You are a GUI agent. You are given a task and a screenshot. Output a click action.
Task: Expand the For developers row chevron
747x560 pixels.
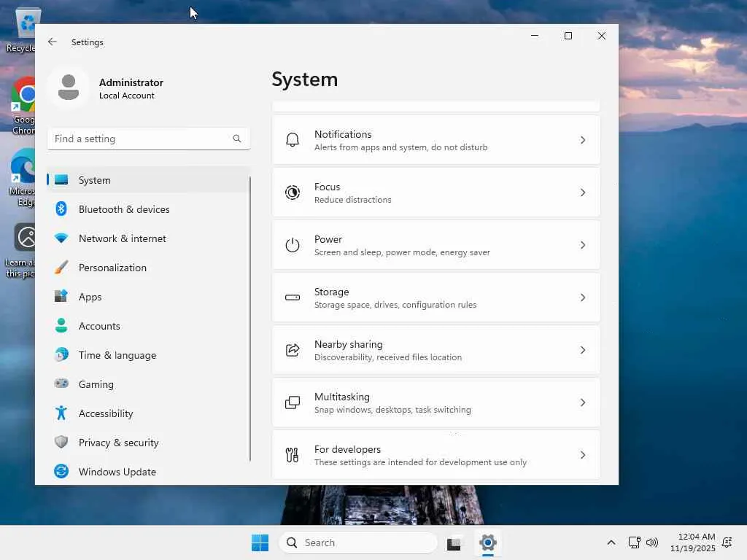click(x=583, y=455)
